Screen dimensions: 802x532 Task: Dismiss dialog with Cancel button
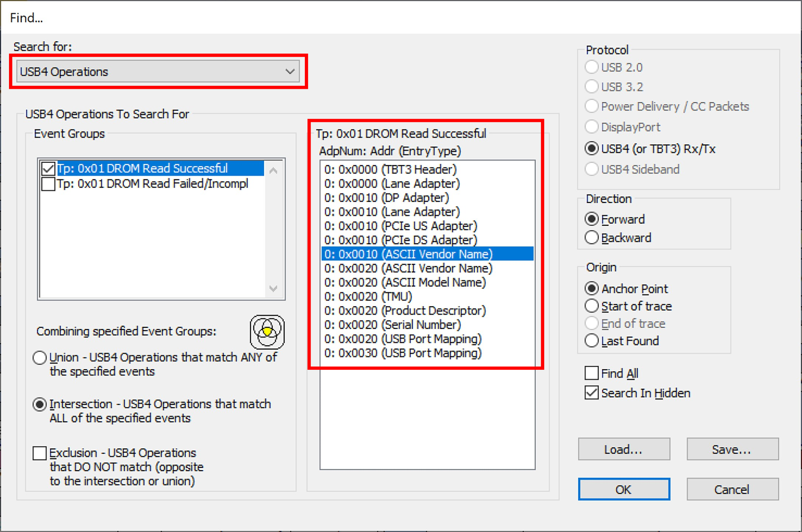coord(733,489)
